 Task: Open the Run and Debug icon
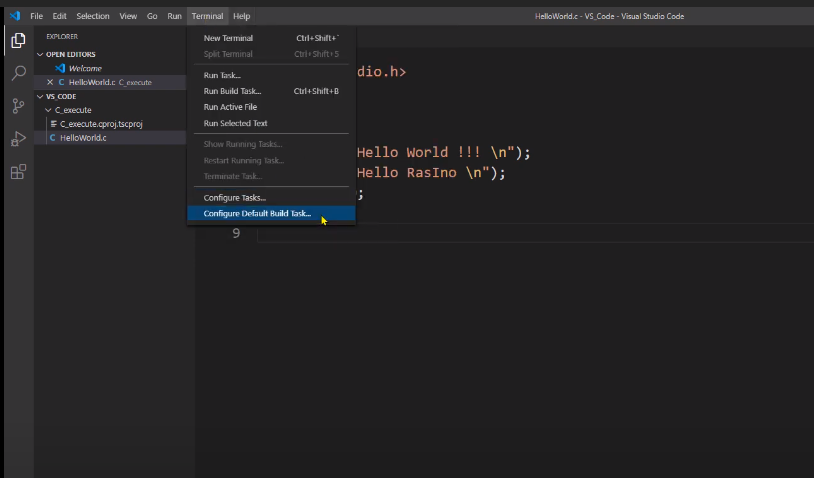click(18, 139)
